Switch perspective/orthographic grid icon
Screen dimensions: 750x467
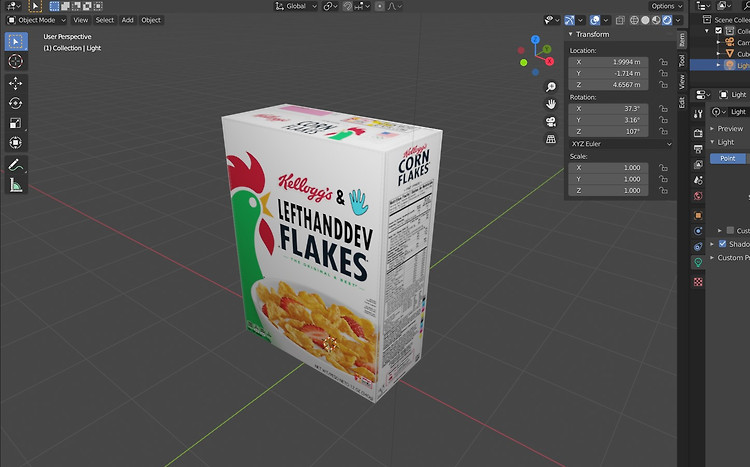coord(551,139)
